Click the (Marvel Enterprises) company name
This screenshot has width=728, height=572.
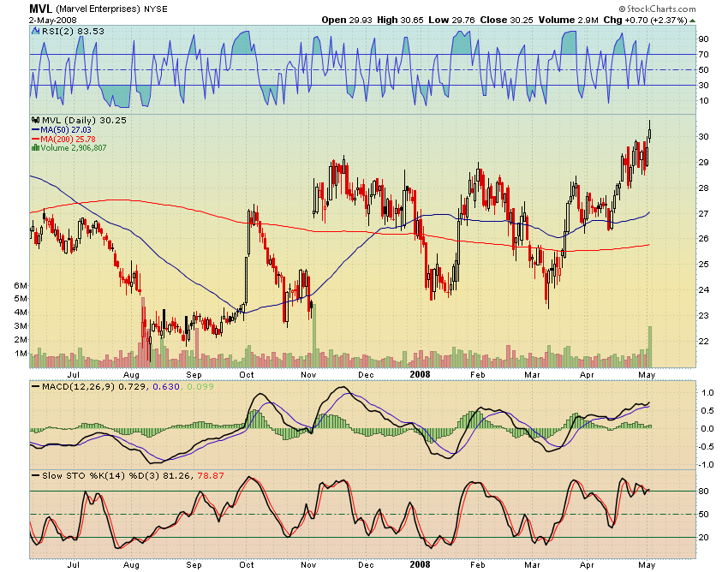click(98, 9)
